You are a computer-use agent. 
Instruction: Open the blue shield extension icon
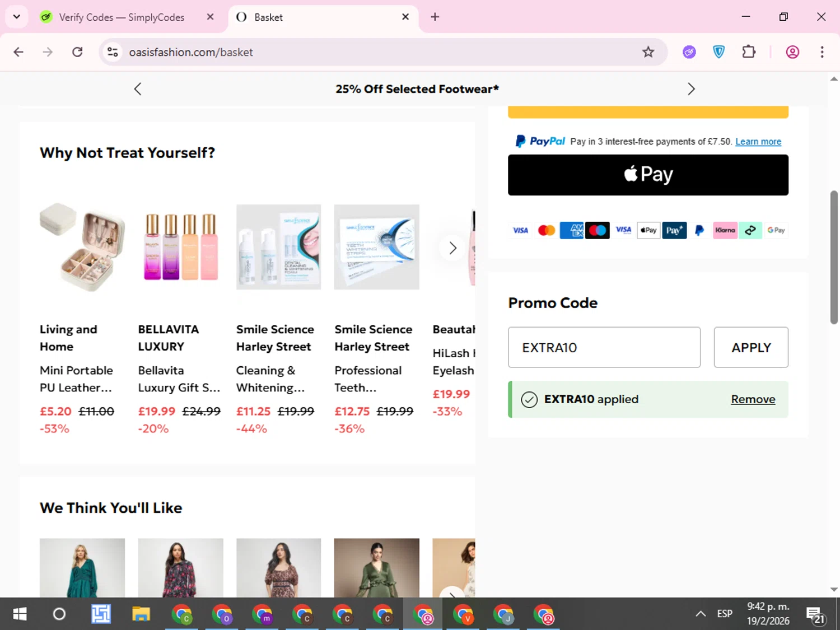pyautogui.click(x=718, y=52)
